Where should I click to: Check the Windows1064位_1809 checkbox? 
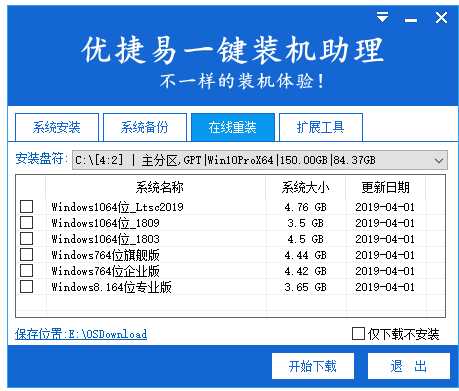[x=27, y=222]
